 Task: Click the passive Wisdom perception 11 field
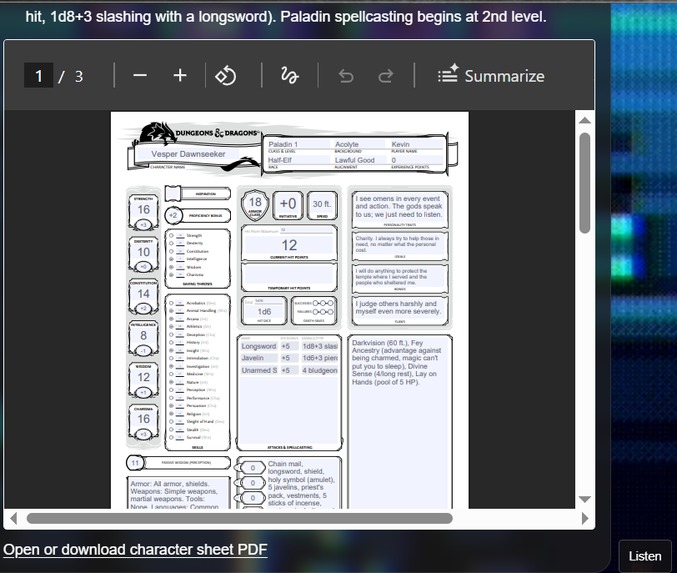click(135, 463)
